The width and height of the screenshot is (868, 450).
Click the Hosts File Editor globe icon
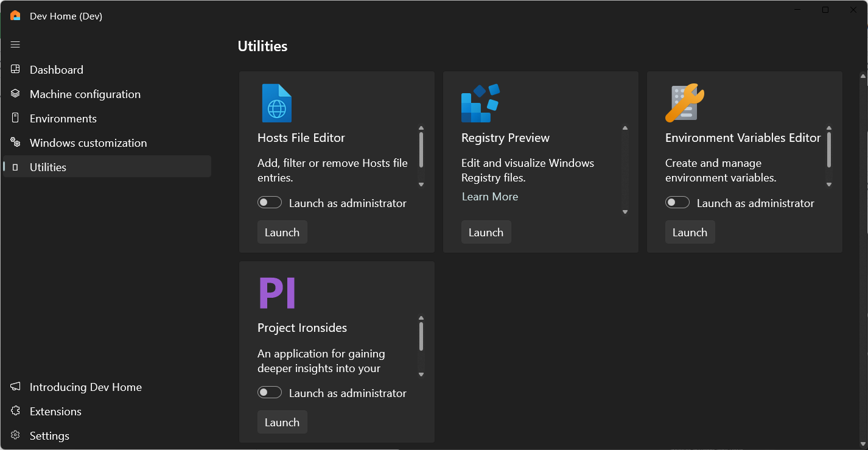(276, 103)
